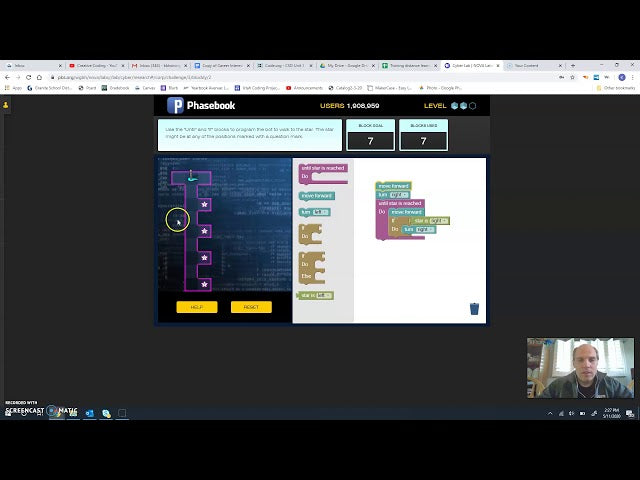640x480 pixels.
Task: Select the 'If Do' block in the palette
Action: (x=311, y=234)
